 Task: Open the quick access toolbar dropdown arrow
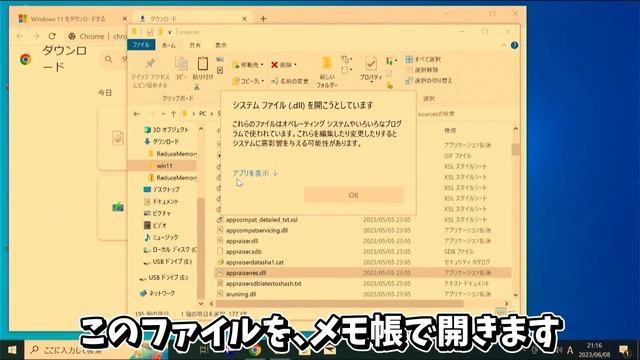point(170,32)
